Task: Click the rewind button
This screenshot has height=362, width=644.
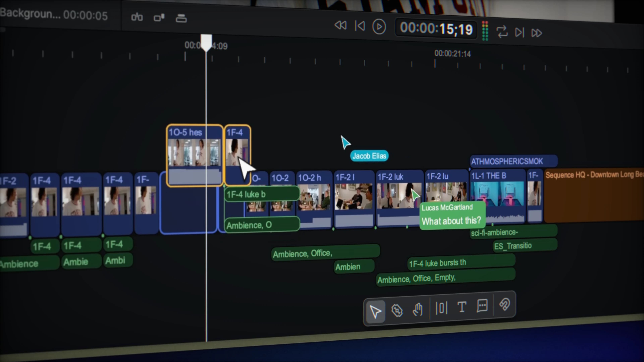Action: click(340, 25)
